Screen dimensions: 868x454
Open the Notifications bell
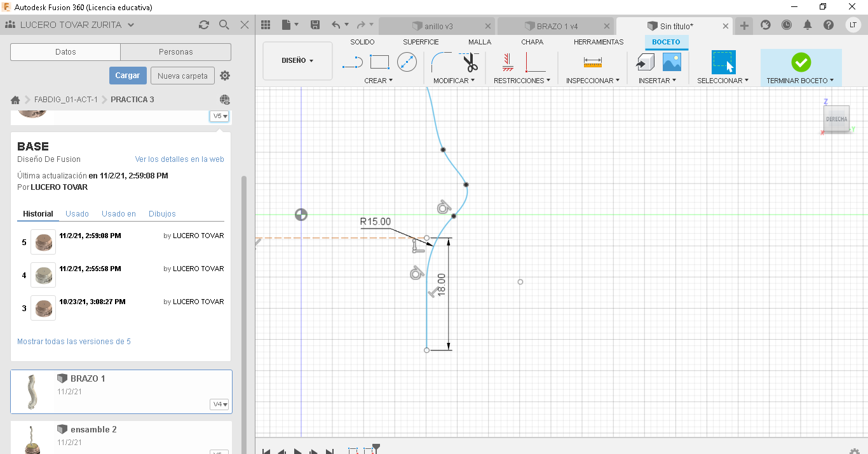tap(808, 25)
